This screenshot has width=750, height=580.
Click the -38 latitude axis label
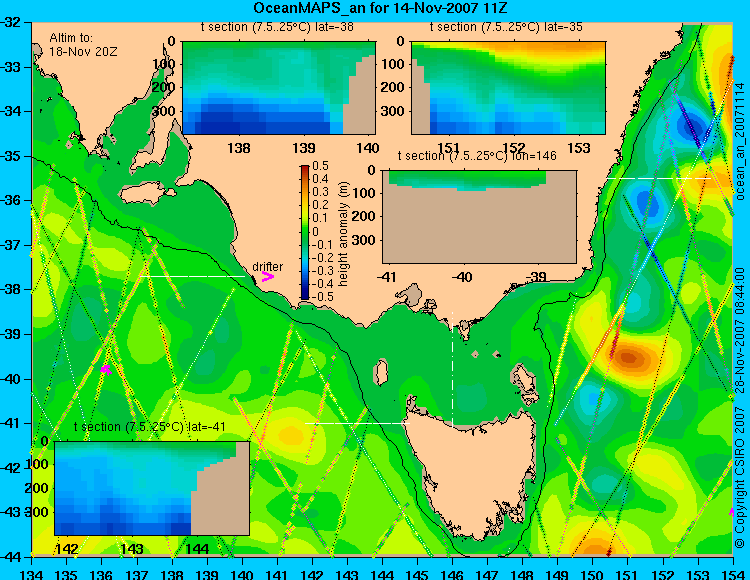point(11,289)
